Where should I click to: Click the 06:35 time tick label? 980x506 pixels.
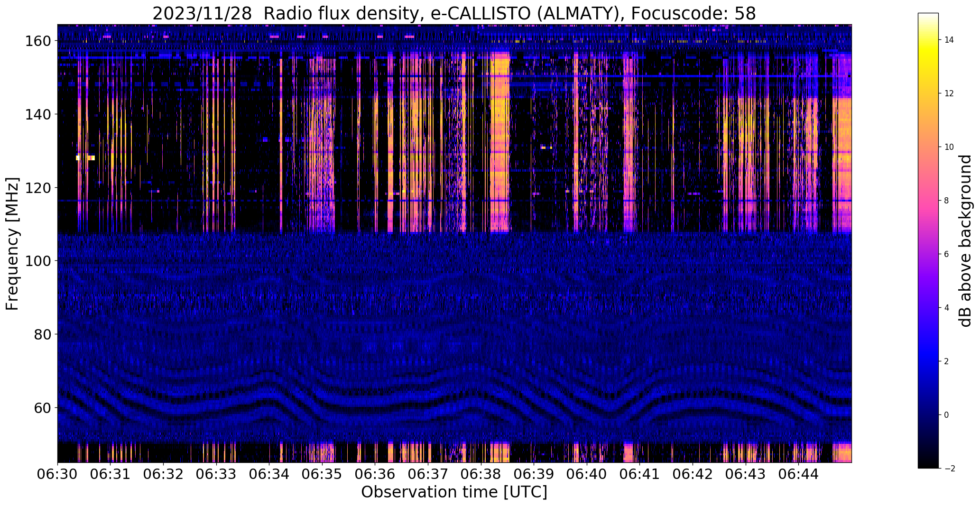coord(322,474)
